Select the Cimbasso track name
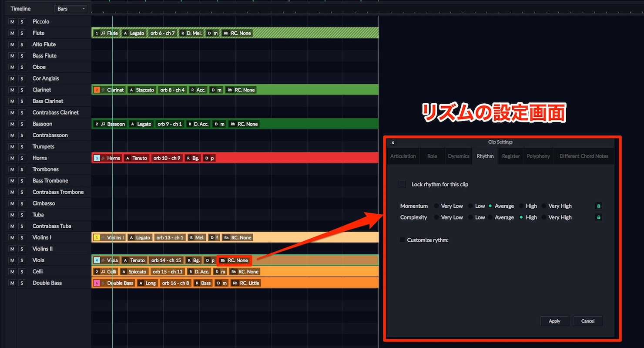This screenshot has height=348, width=644. pyautogui.click(x=44, y=203)
